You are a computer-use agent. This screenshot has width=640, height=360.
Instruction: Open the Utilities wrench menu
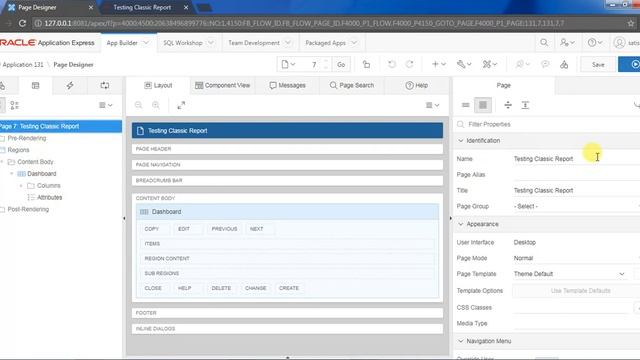tap(464, 64)
